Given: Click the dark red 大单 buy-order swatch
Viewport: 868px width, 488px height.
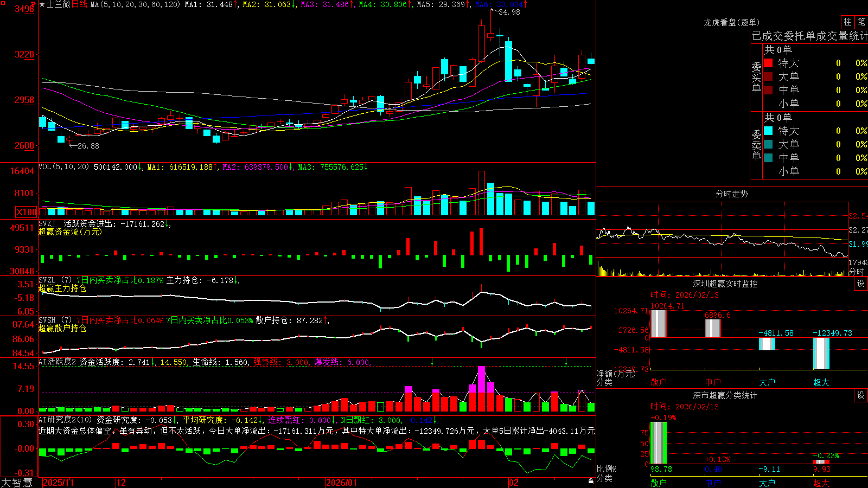Looking at the screenshot, I should (x=768, y=76).
